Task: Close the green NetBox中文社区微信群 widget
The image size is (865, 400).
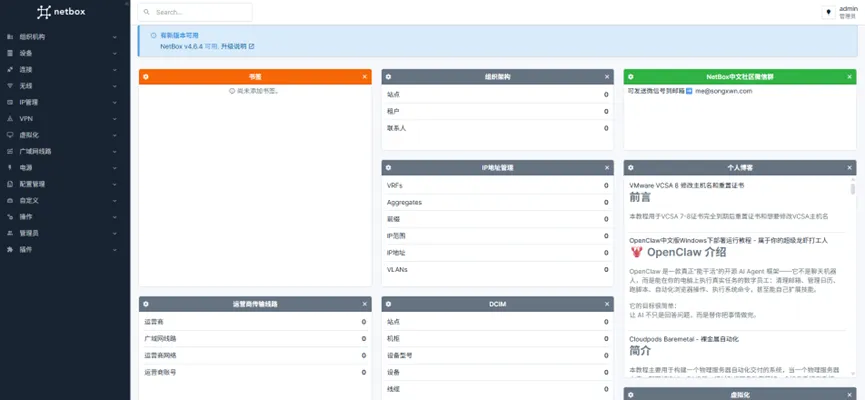Action: (850, 77)
